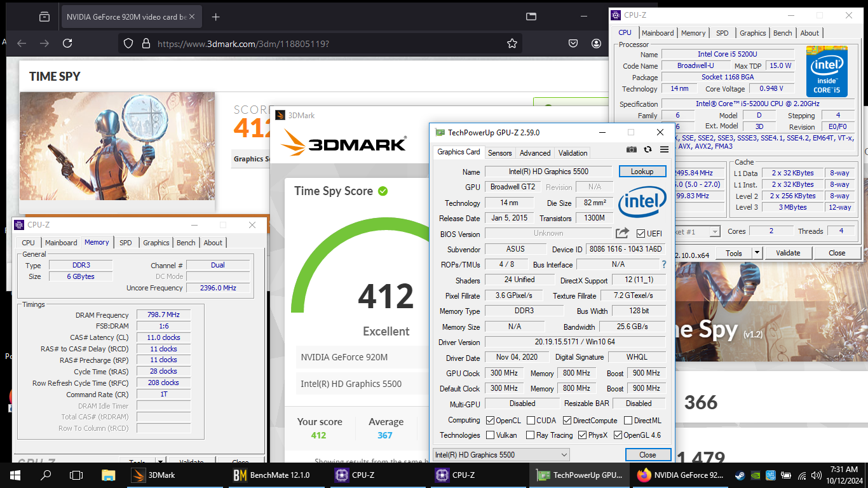Go back in Firefox
Viewport: 868px width, 488px height.
pyautogui.click(x=22, y=43)
